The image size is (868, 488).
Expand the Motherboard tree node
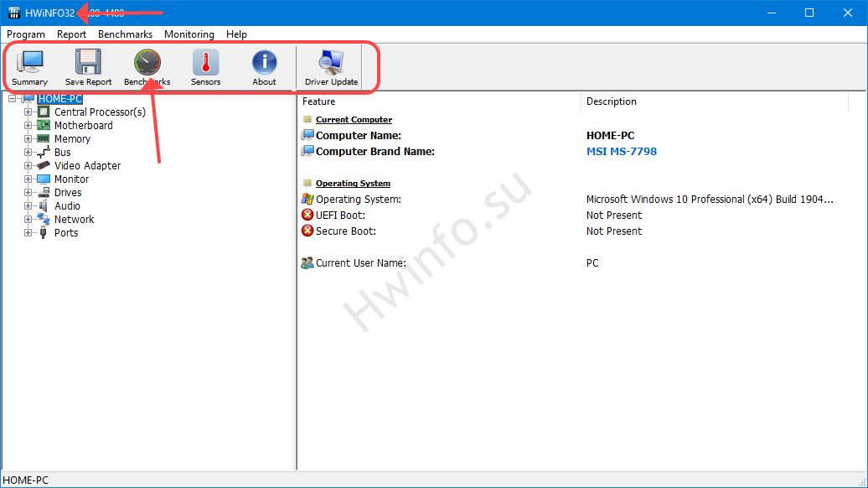point(28,126)
